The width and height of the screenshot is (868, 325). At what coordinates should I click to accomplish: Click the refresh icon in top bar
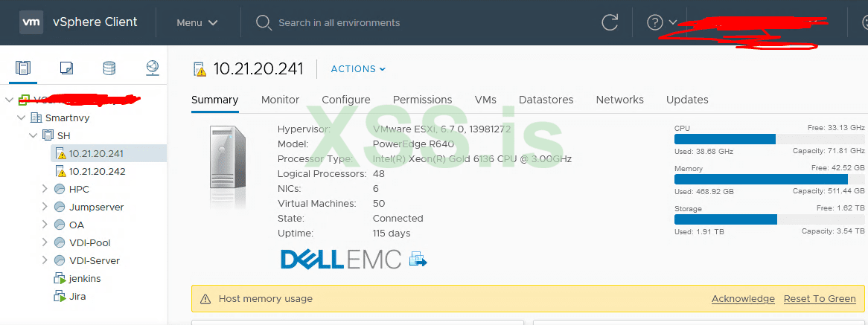coord(610,22)
